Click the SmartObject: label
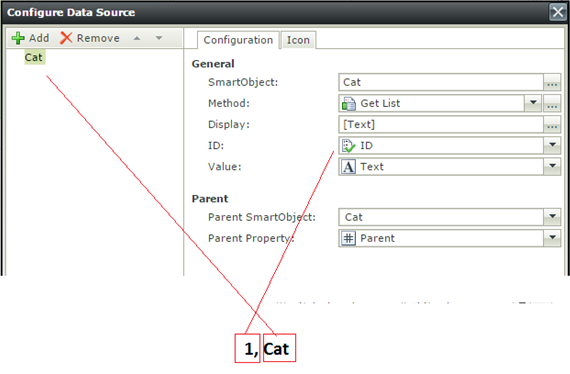Screen dimensions: 570x374 coord(243,83)
